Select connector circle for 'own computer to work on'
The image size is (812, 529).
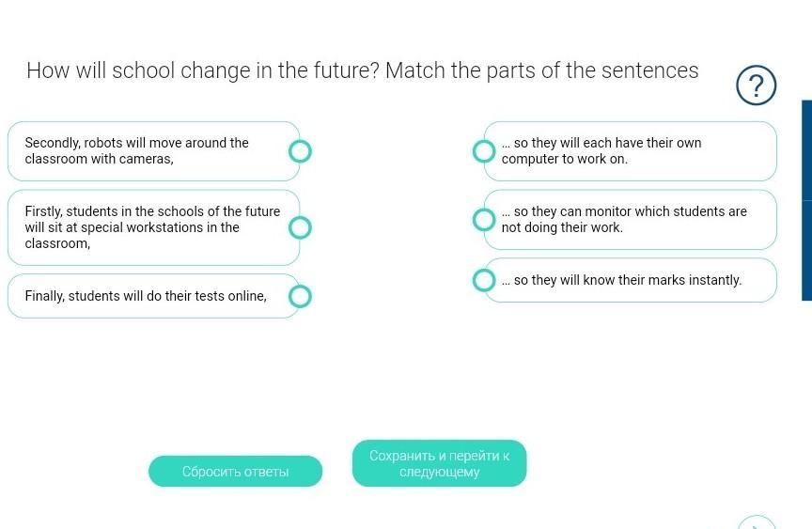click(x=484, y=151)
